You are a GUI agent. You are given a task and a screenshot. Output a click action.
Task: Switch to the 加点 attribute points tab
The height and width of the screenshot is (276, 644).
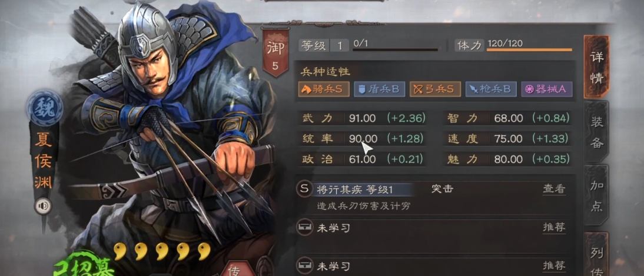tap(597, 195)
